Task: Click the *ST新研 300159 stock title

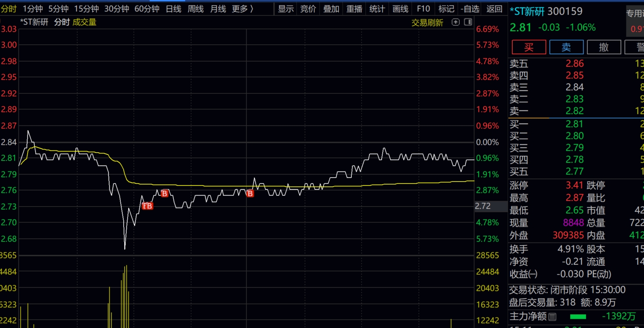Action: 546,11
